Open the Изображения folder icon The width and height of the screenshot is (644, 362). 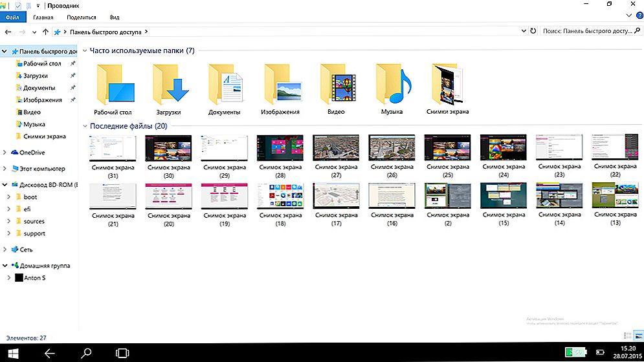pyautogui.click(x=282, y=85)
